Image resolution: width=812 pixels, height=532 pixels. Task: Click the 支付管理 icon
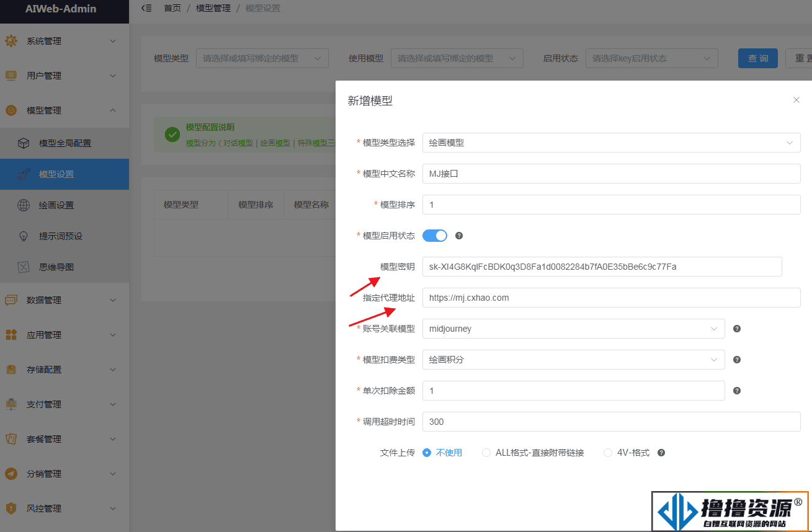coord(11,404)
